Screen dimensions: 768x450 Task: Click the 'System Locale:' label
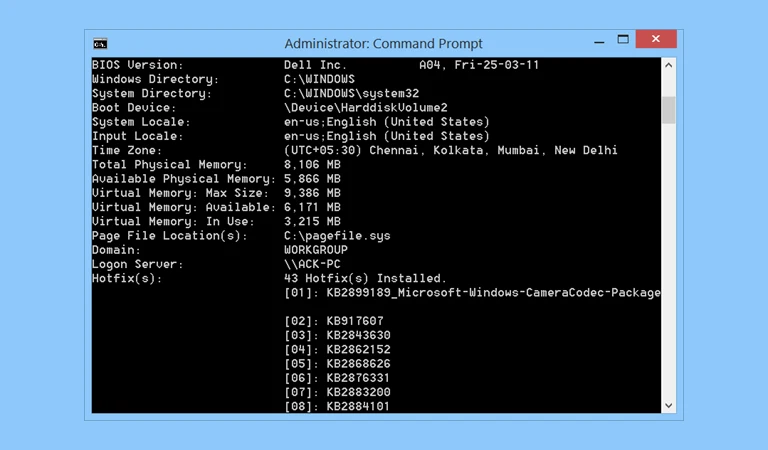[141, 122]
